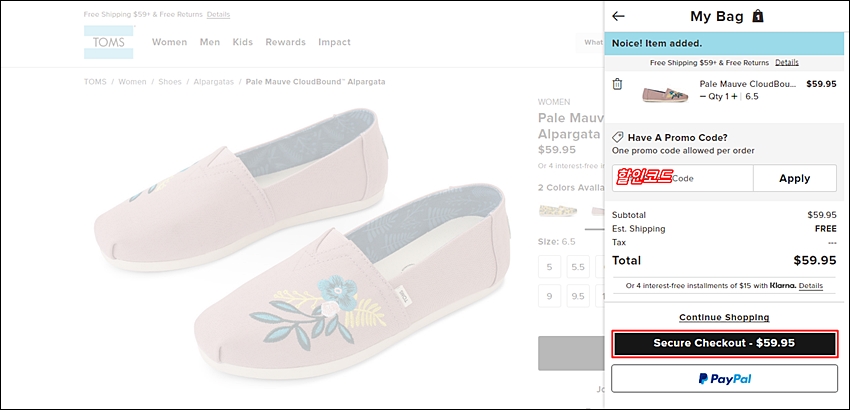The image size is (850, 410).
Task: Go to Shoes breadcrumb
Action: pos(170,82)
